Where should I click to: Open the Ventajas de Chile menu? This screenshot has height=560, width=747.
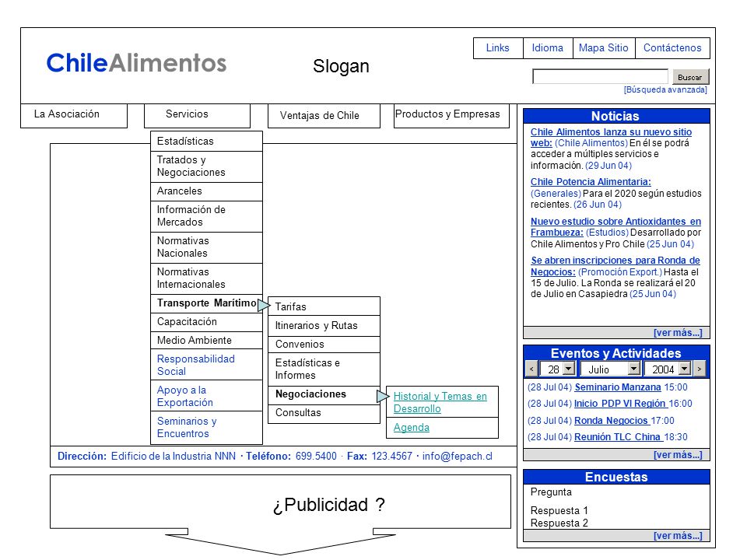(324, 116)
